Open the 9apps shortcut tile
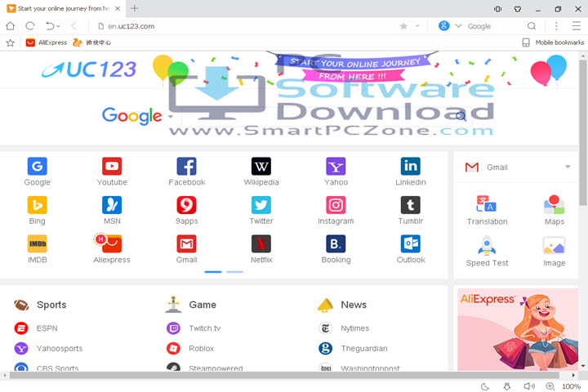 tap(186, 210)
